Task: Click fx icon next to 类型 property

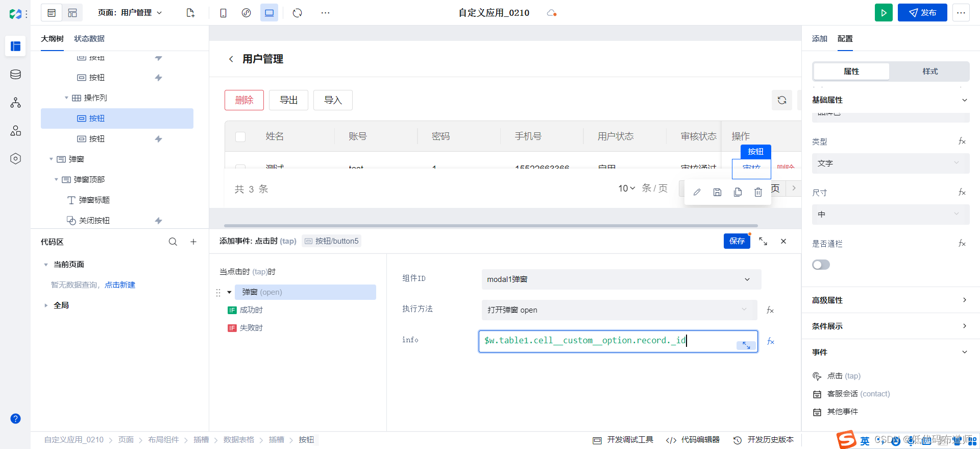Action: click(x=962, y=141)
